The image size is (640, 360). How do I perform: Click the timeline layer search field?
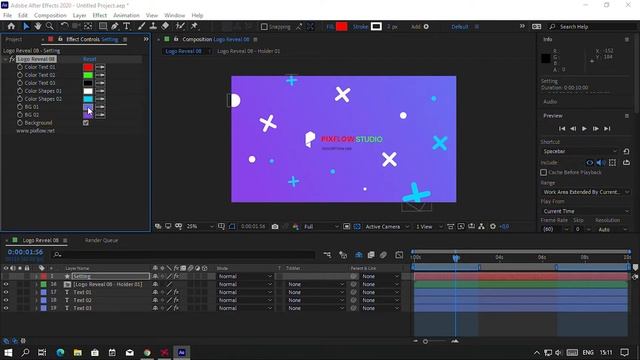(184, 255)
